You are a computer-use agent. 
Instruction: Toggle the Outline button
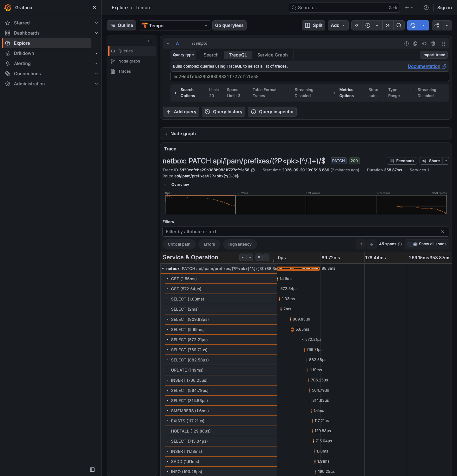[x=122, y=25]
